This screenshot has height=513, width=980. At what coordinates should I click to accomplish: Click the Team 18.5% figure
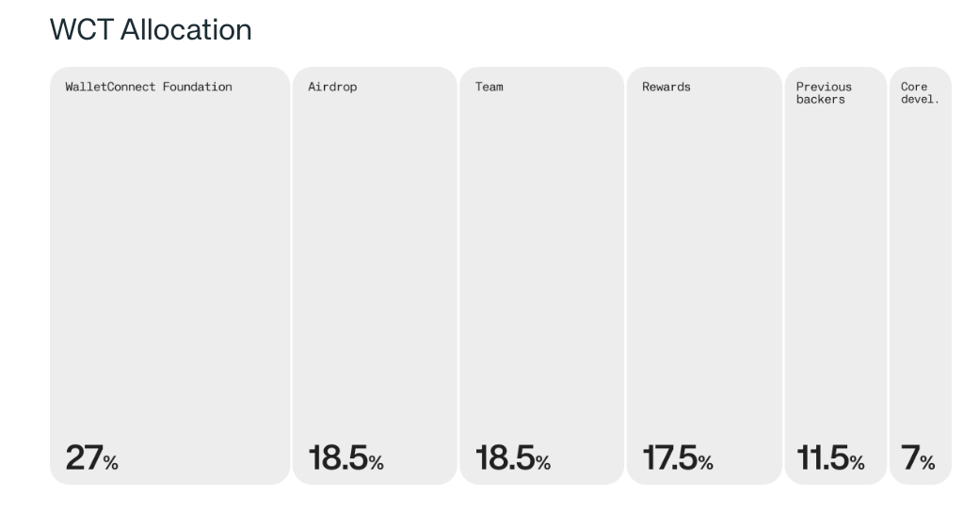tap(512, 457)
